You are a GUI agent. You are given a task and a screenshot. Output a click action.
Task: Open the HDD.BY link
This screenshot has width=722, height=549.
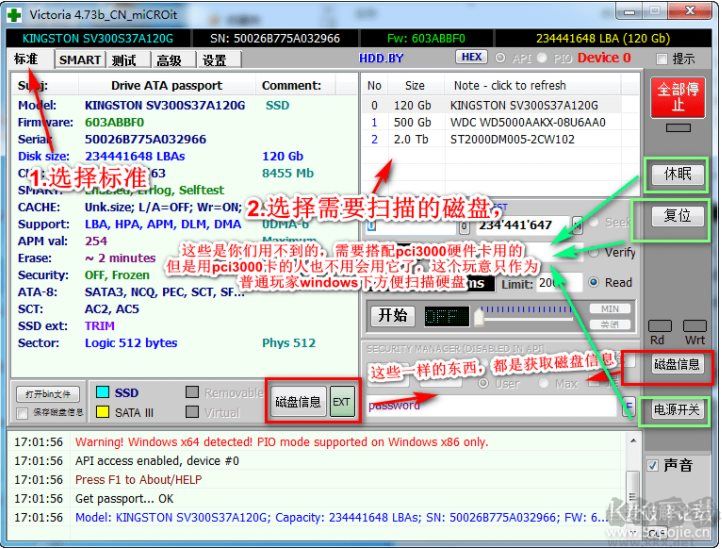[381, 58]
